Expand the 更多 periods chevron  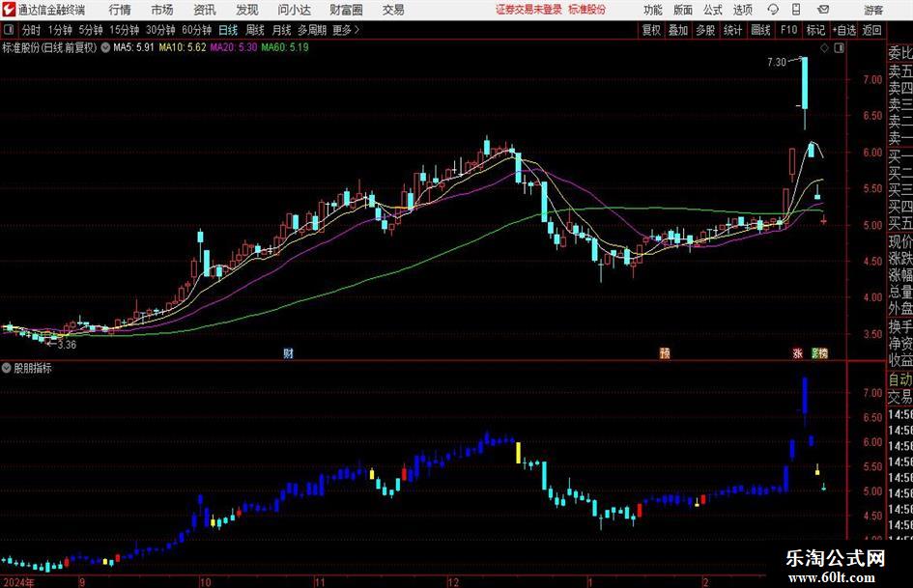coord(347,30)
